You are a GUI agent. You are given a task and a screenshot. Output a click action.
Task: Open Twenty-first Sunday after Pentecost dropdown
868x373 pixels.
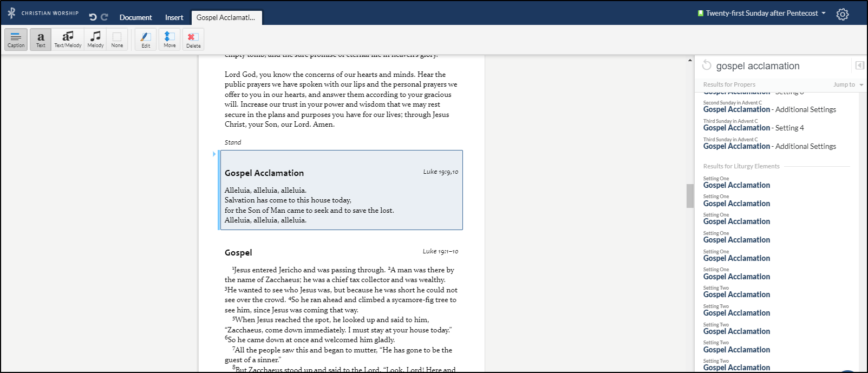tap(762, 13)
